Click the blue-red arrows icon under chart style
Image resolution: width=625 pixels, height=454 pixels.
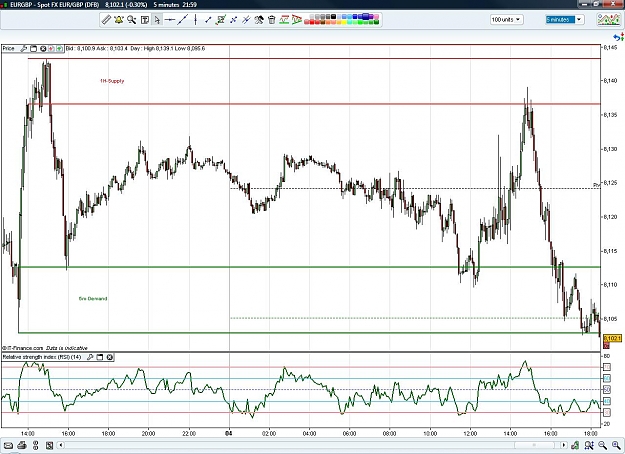coord(619,37)
